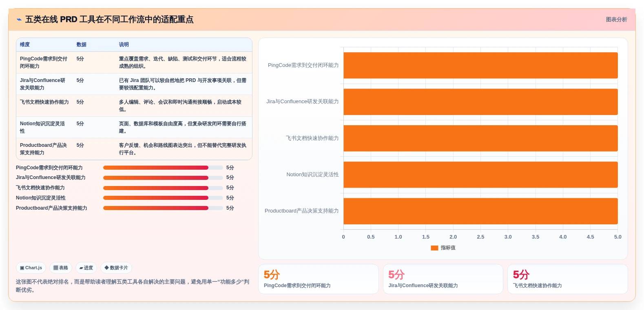
Task: Open the 5分 飞书文档快速协作能力 data card
Action: point(567,279)
